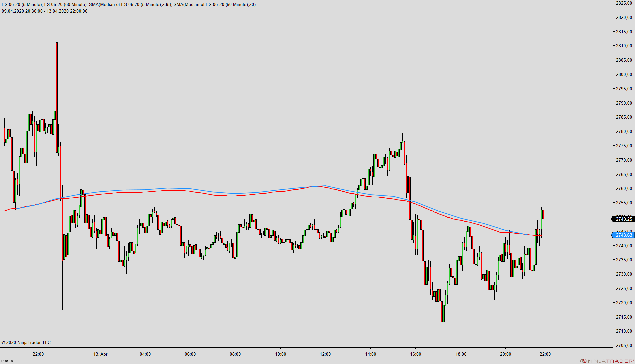Screen dimensions: 635x364
Task: Click the NinjaTrader logo in the corner
Action: [607, 361]
